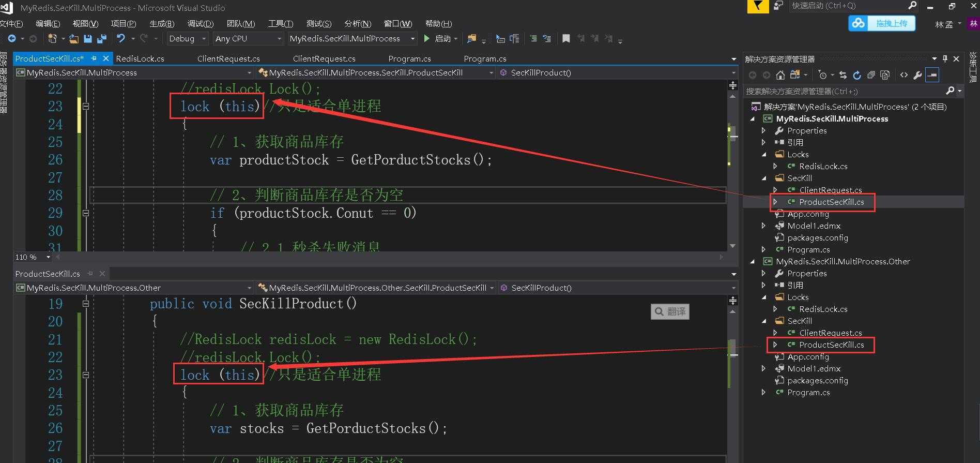The width and height of the screenshot is (980, 463).
Task: Open upper editor SecKillProduct() member dropdown
Action: (x=618, y=73)
